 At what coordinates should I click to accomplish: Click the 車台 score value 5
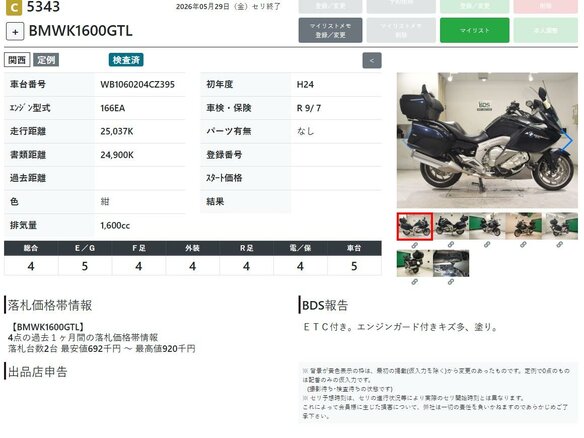[354, 266]
